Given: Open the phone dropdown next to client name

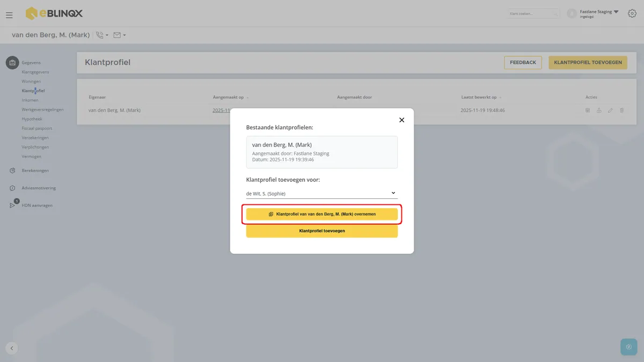Looking at the screenshot, I should [102, 35].
